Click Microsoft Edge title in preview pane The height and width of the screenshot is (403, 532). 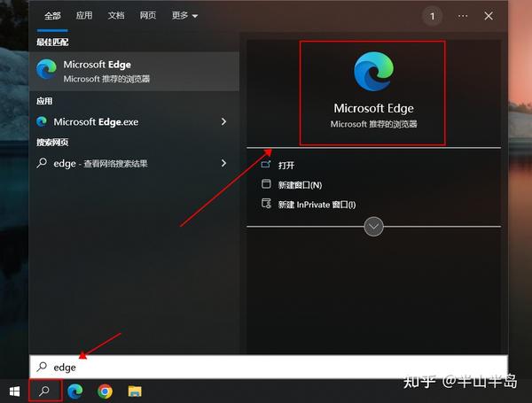coord(373,108)
